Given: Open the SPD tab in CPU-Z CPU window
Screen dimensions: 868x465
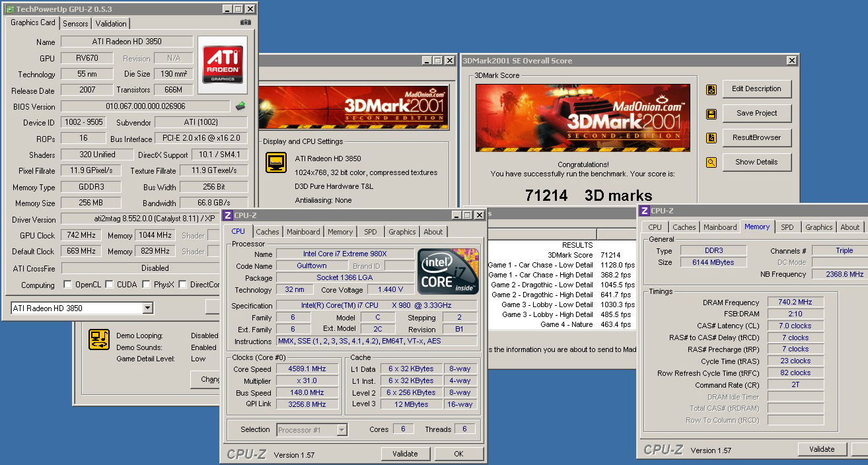Looking at the screenshot, I should point(371,232).
